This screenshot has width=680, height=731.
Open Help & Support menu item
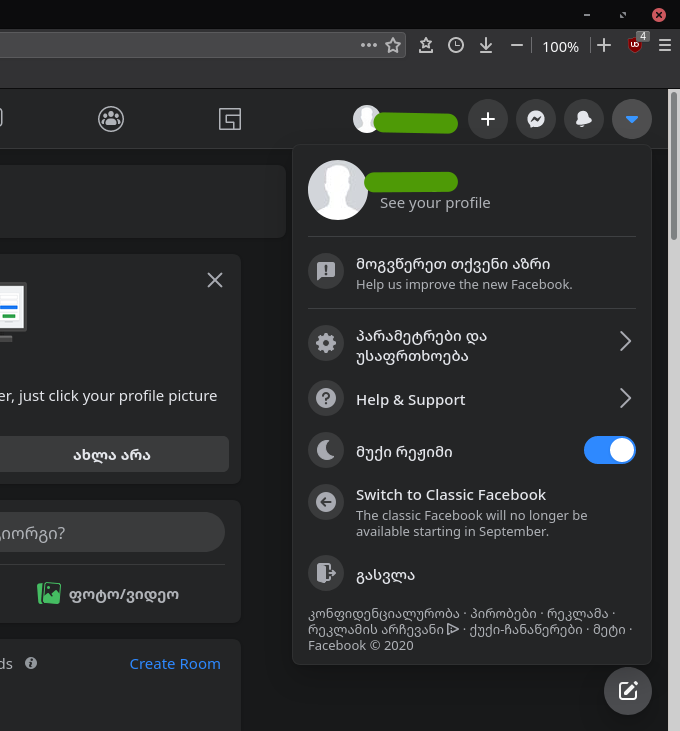coord(472,400)
